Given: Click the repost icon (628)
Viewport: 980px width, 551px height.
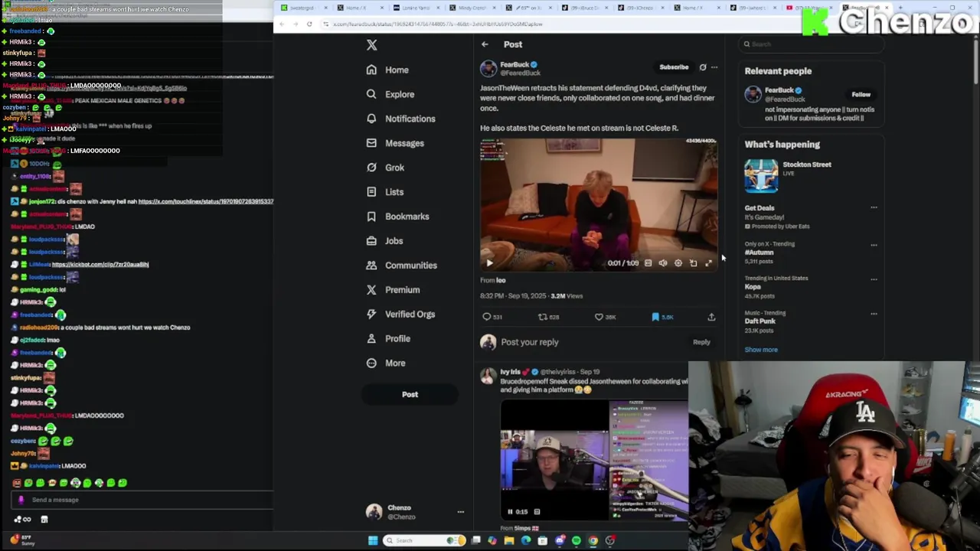Looking at the screenshot, I should point(543,317).
